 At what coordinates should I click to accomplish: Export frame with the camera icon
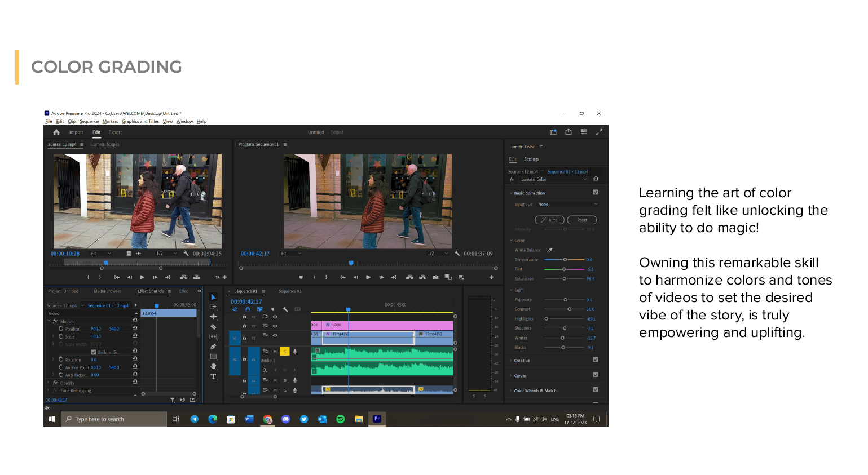tap(435, 277)
